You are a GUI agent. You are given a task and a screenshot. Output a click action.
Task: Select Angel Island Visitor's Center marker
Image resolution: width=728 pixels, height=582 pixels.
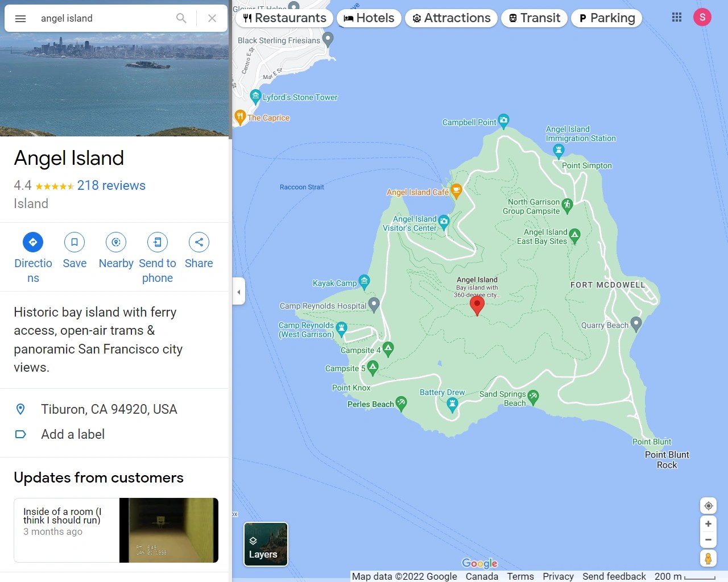[x=444, y=222]
